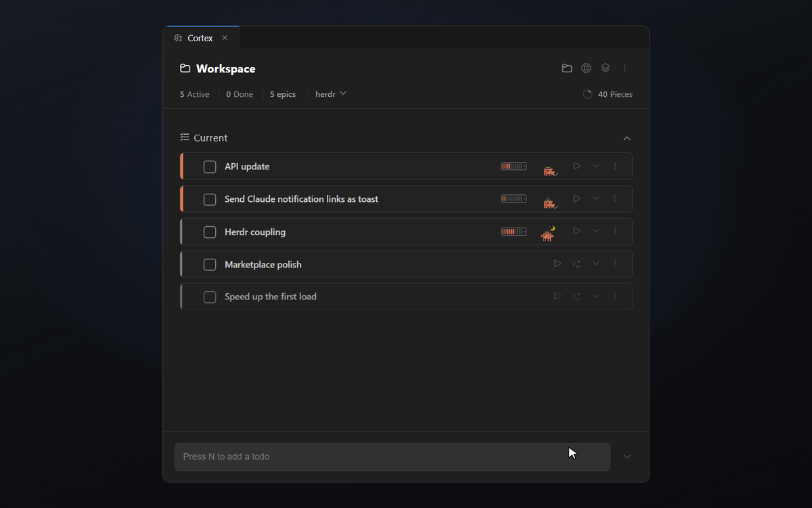The image size is (812, 508).
Task: Collapse the Current section
Action: [x=627, y=138]
